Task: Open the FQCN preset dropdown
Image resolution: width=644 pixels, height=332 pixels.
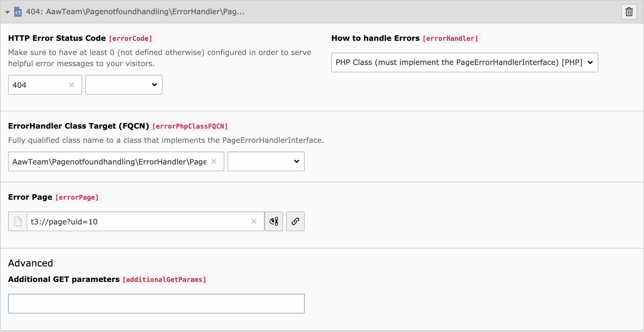Action: [x=266, y=161]
